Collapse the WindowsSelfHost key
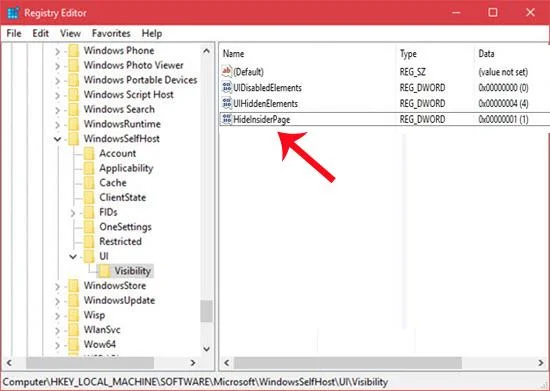Viewport: 550px width, 391px height. pyautogui.click(x=58, y=139)
